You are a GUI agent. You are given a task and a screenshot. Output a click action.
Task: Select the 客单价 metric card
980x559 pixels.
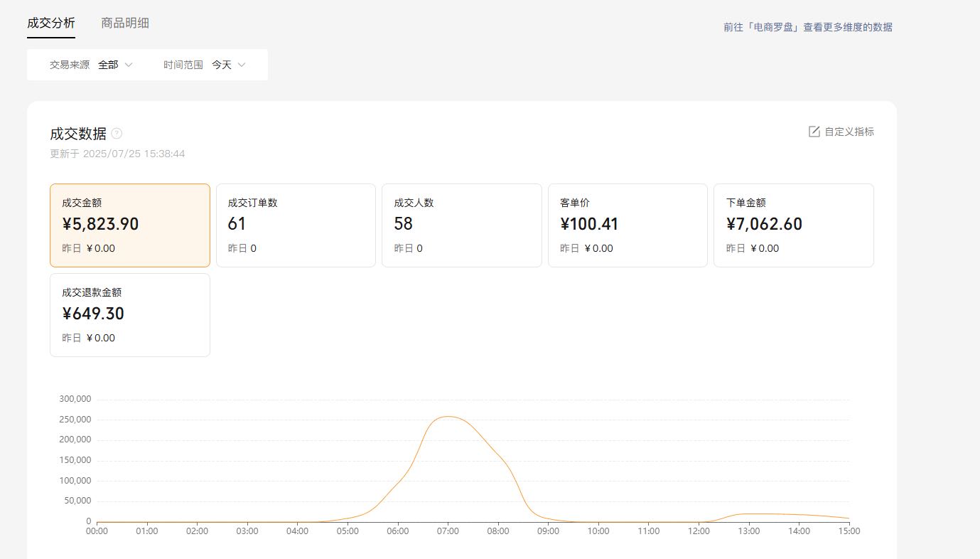click(628, 225)
